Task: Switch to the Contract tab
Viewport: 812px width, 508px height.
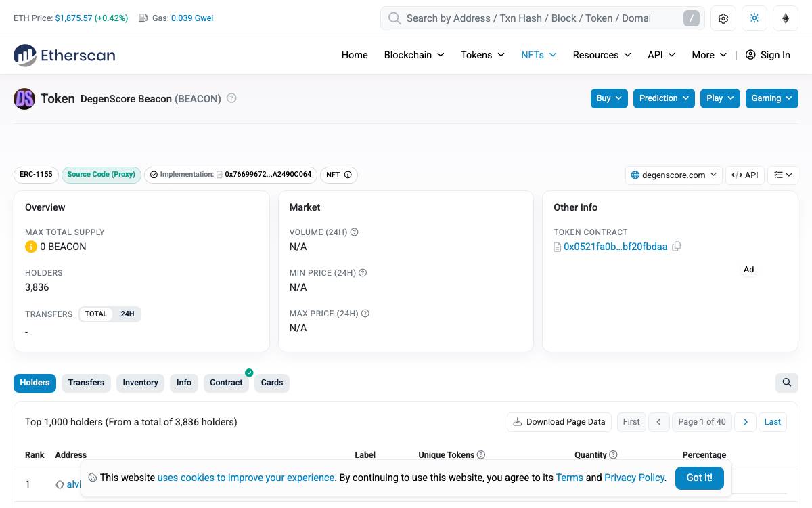Action: [226, 383]
